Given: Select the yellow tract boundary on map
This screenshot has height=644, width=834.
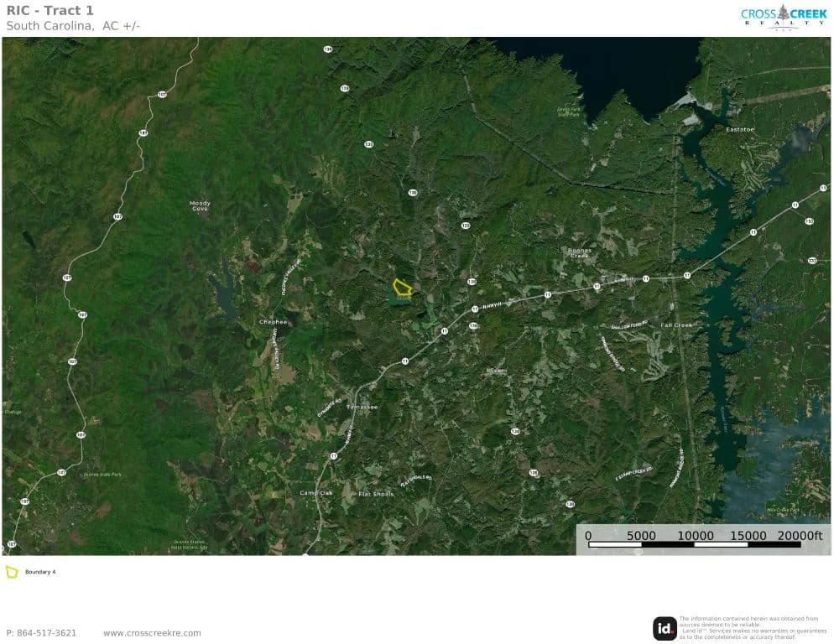Looking at the screenshot, I should coord(402,287).
